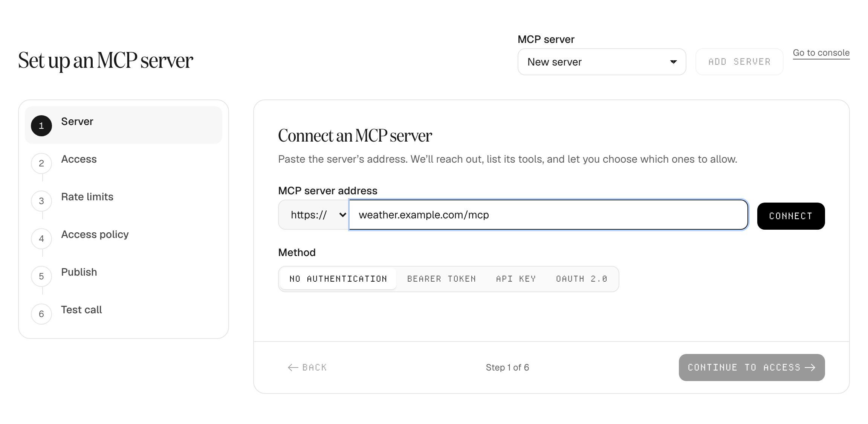
Task: Open the MCP server dropdown showing New server
Action: 602,62
